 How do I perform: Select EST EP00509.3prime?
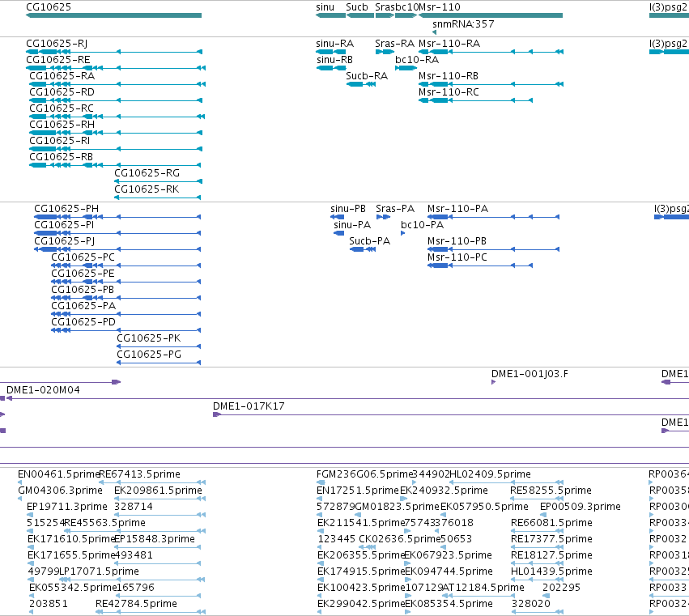click(x=543, y=515)
